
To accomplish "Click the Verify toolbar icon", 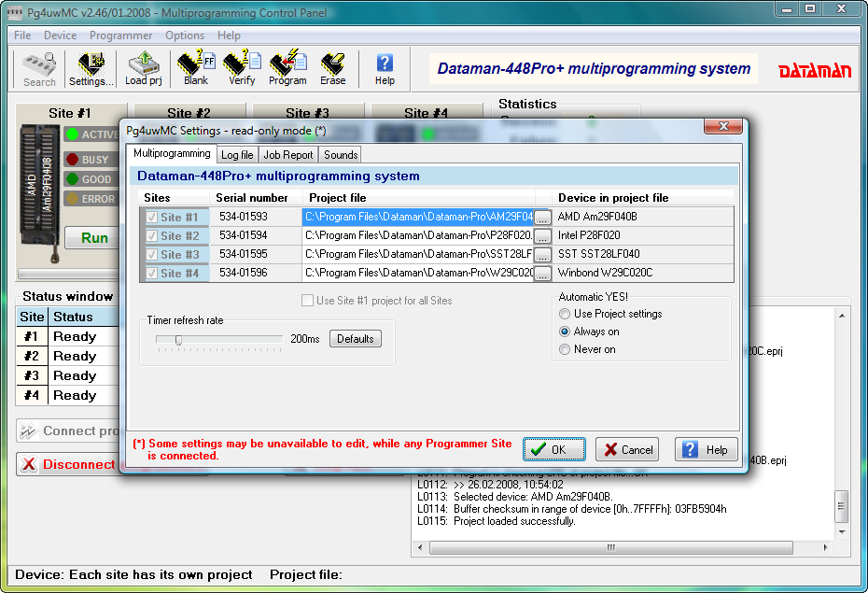I will coord(242,69).
